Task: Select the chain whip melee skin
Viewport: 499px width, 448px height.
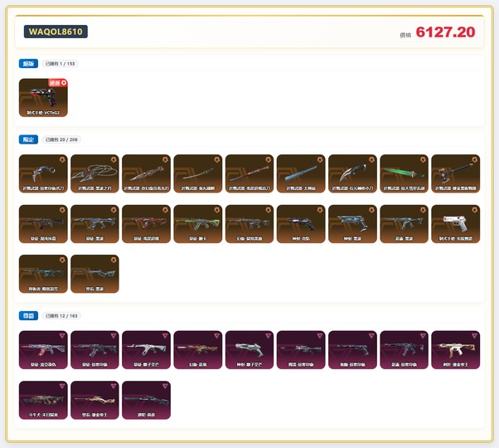Action: (x=94, y=173)
